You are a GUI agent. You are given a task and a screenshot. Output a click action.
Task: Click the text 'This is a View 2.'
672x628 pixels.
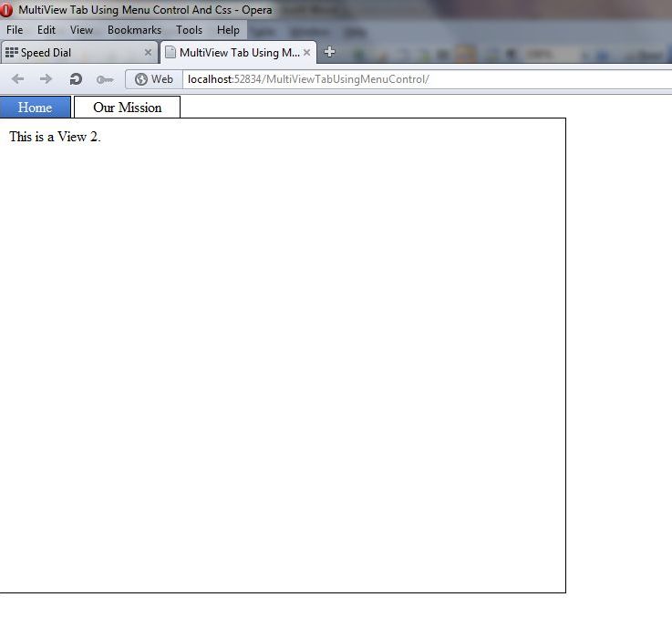pos(55,137)
